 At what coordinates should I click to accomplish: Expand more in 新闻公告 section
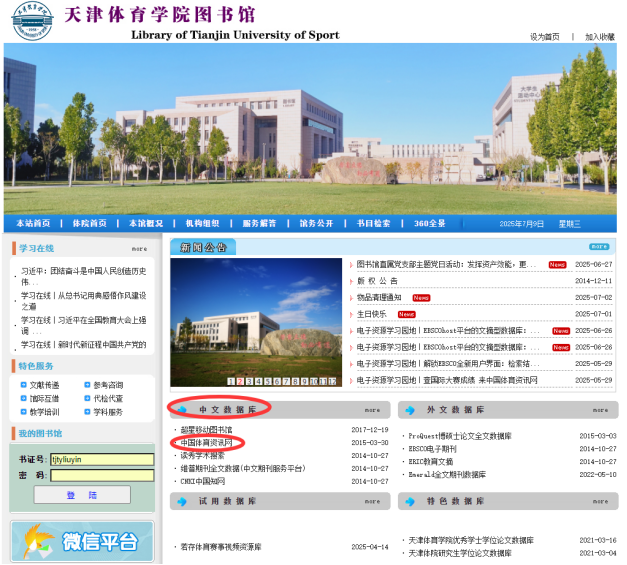599,246
